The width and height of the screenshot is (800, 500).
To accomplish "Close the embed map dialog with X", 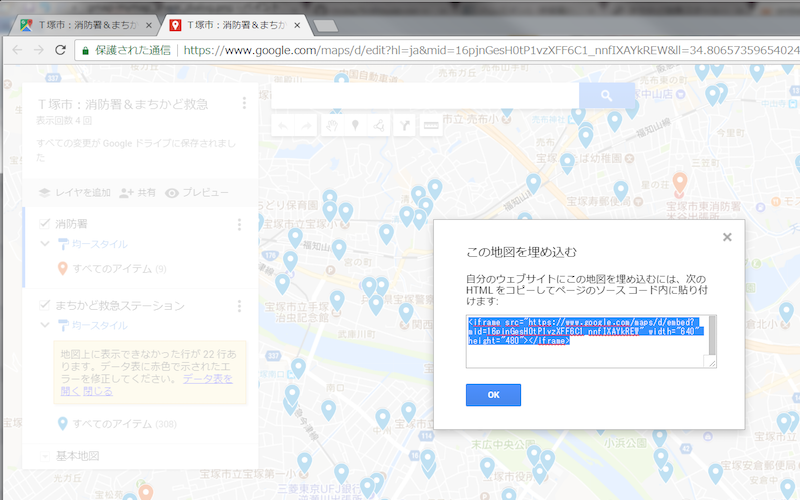I will (727, 237).
